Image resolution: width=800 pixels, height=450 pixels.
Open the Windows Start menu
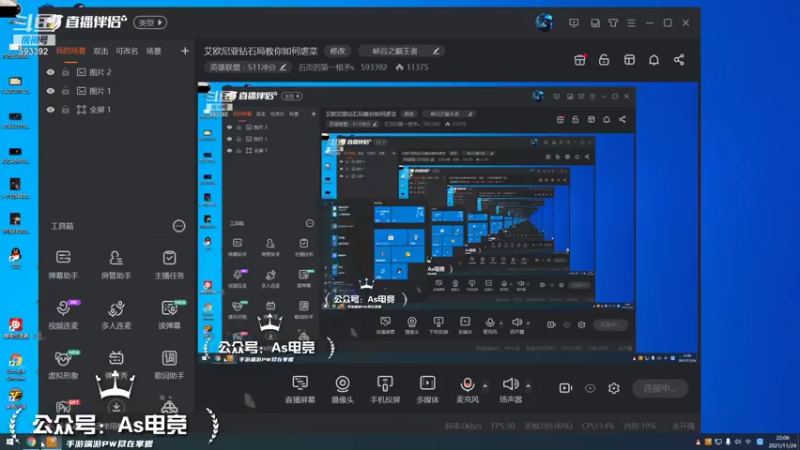tap(10, 442)
